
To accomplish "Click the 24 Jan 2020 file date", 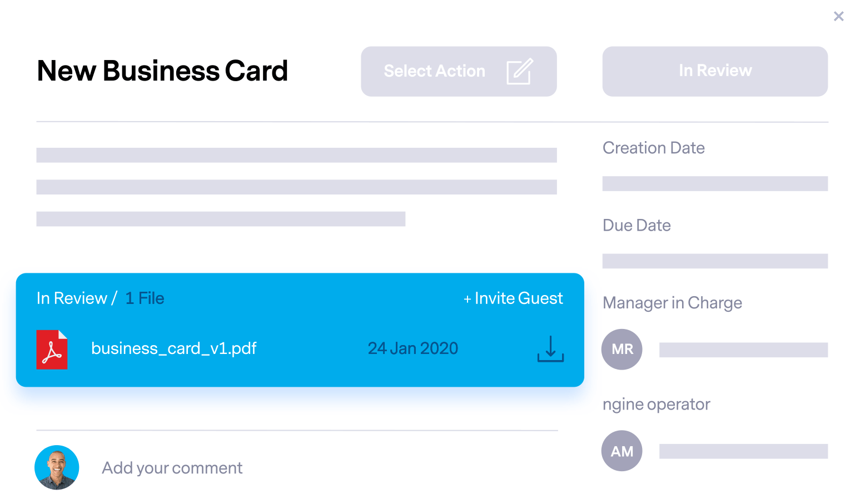I will point(413,348).
